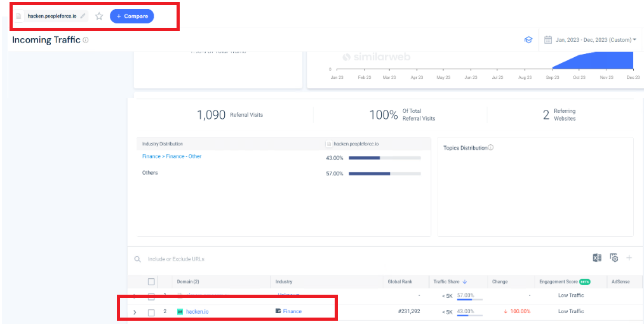The height and width of the screenshot is (336, 644).
Task: Expand the hacken.io row chevron
Action: [135, 312]
